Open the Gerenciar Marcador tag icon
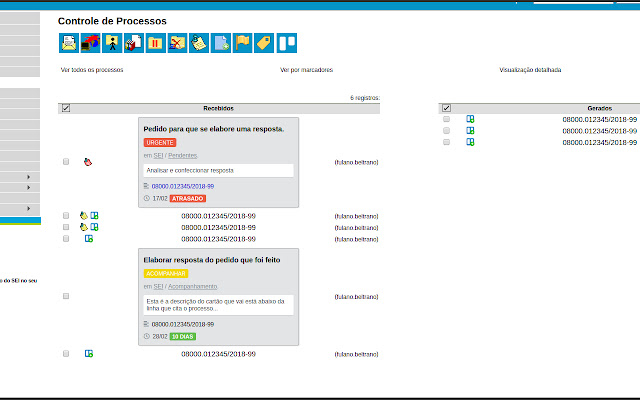 [x=264, y=43]
